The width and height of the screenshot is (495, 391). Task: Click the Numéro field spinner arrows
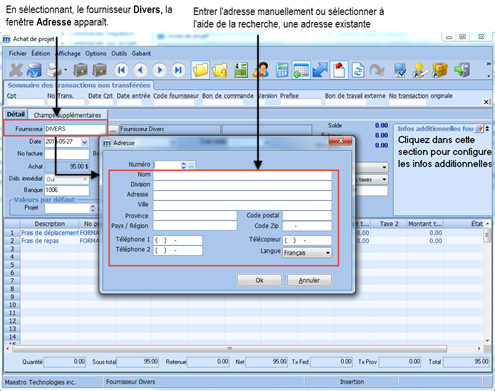tap(183, 165)
